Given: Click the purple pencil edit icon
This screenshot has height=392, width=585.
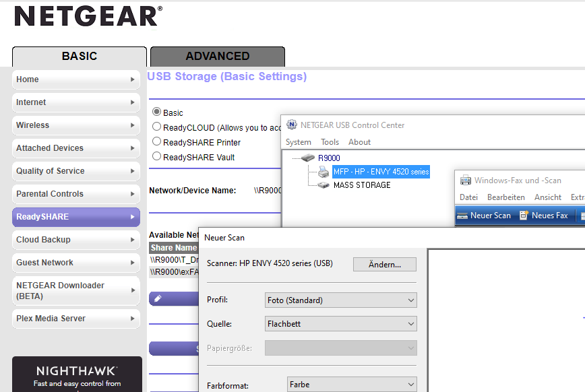Looking at the screenshot, I should (x=158, y=298).
